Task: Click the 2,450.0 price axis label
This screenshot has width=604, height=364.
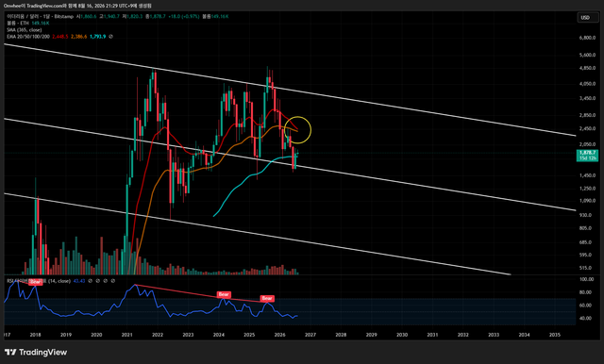Action: click(x=587, y=128)
